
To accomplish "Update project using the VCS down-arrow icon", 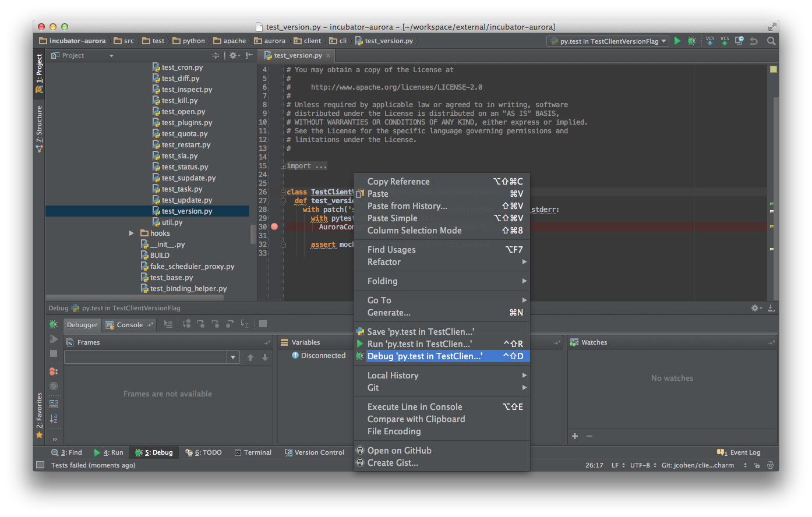I will (710, 41).
